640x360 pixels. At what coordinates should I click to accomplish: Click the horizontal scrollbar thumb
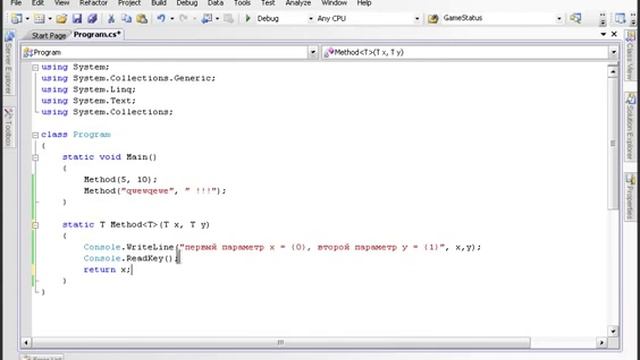(x=281, y=342)
